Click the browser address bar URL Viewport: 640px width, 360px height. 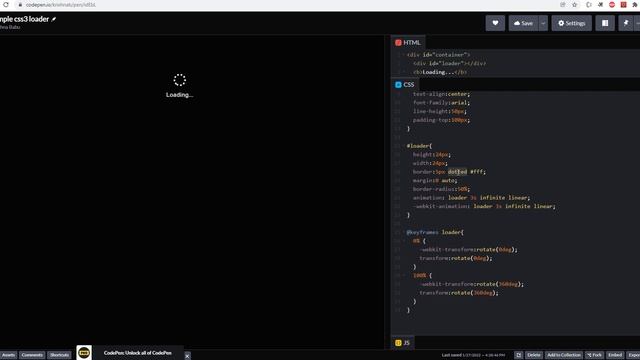pyautogui.click(x=61, y=5)
